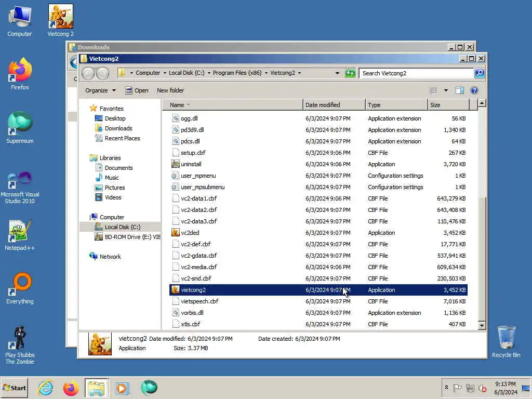Select Supermium desktop shortcut
The image size is (532, 399).
coord(20,128)
